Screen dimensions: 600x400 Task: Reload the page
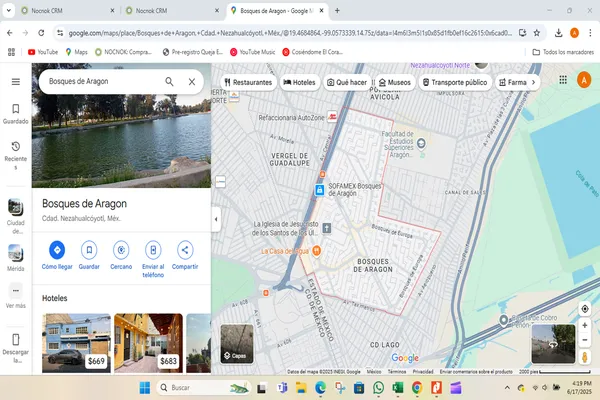[41, 33]
